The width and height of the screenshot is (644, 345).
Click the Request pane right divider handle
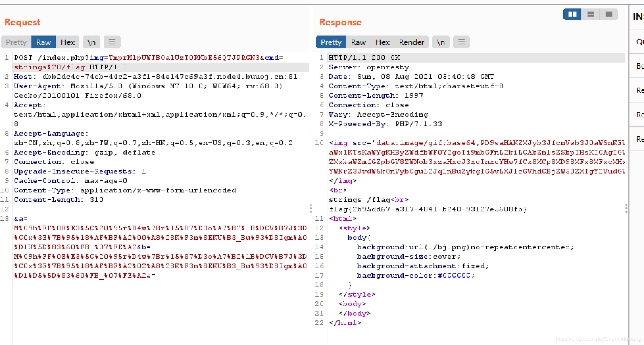pos(311,208)
